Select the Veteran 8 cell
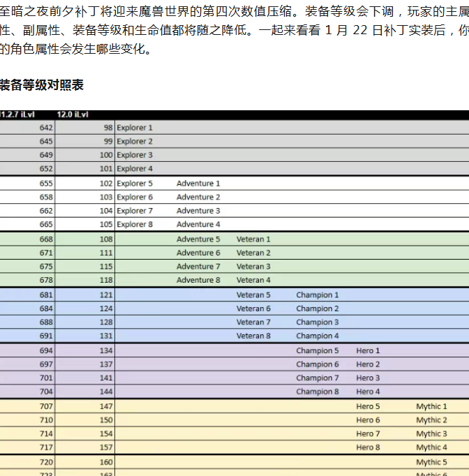The height and width of the screenshot is (476, 469). click(x=253, y=336)
